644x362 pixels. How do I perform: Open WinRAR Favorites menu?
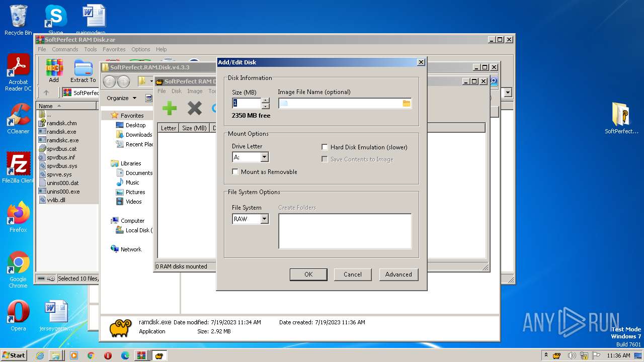[x=114, y=49]
